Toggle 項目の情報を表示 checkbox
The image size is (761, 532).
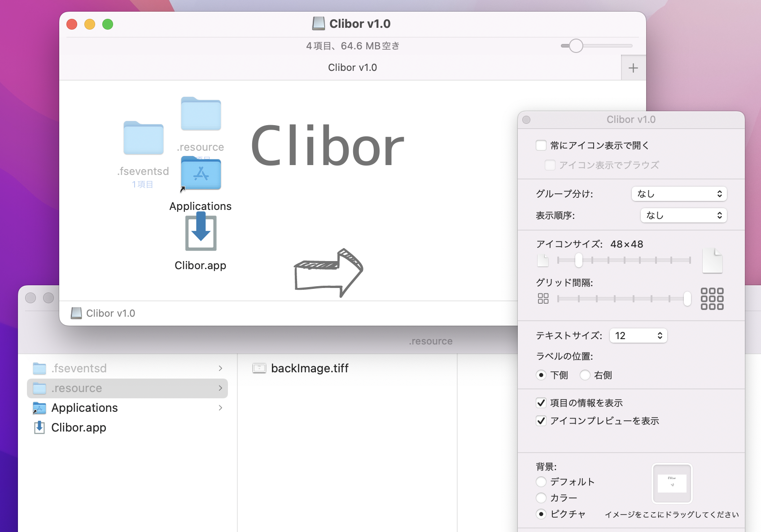541,403
